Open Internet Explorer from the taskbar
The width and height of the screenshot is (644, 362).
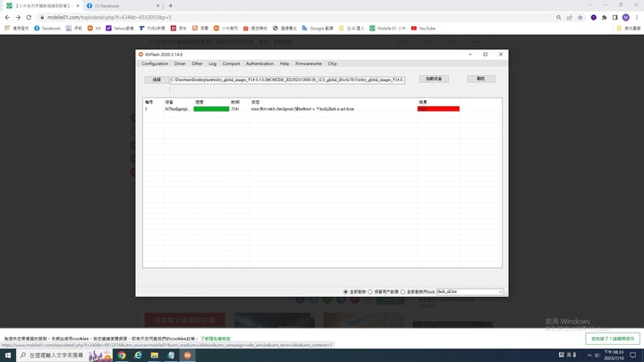138,356
